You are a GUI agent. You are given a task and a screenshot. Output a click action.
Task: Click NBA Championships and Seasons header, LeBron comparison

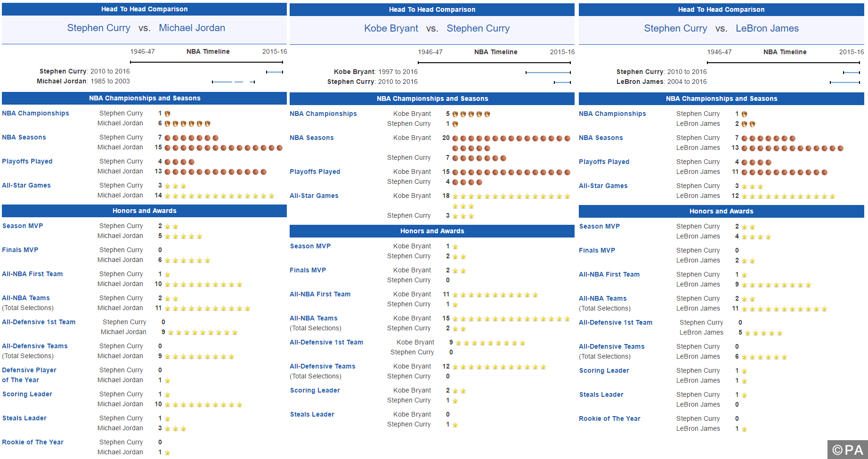[722, 98]
